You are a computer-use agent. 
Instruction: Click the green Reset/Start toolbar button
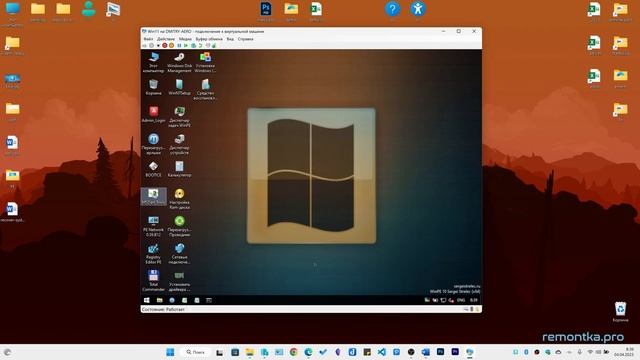point(186,45)
